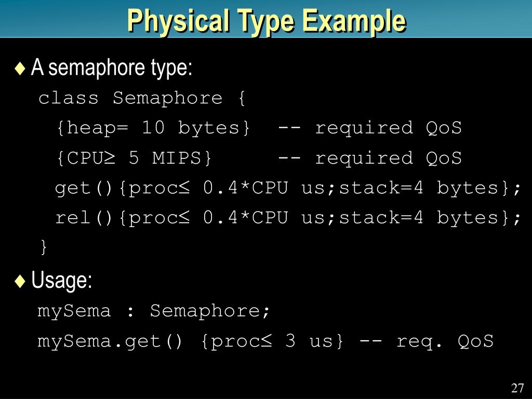
Task: Click 'stack=4 bytes' on the rel() line
Action: point(418,218)
